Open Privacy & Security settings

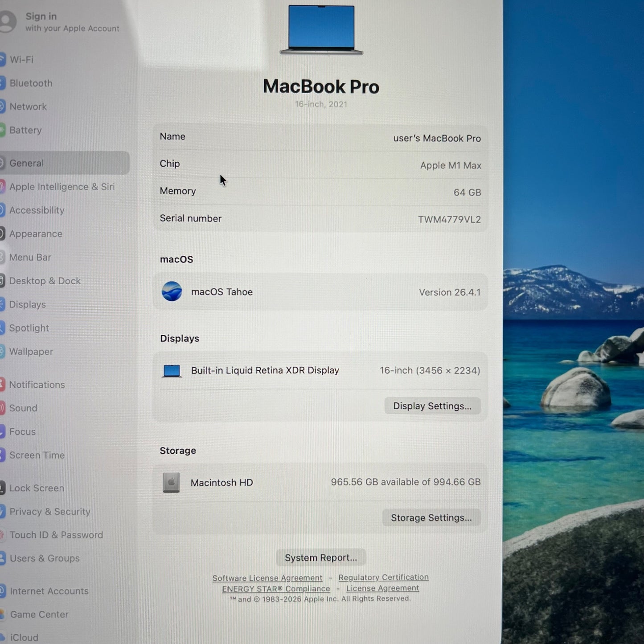pos(49,512)
